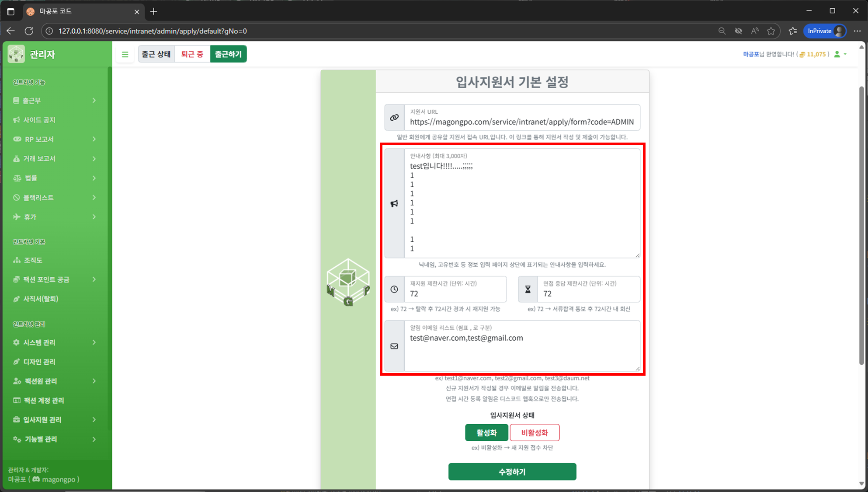Click the 블랙리스트 ban icon
This screenshot has width=868, height=492.
17,198
